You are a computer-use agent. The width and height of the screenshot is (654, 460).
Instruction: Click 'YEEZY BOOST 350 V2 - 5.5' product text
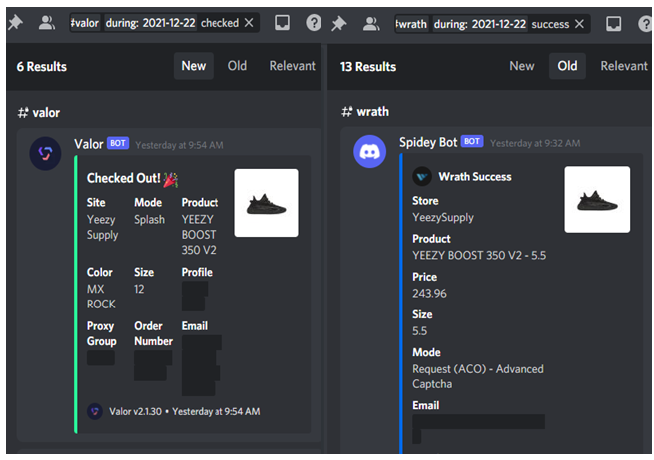pos(479,255)
